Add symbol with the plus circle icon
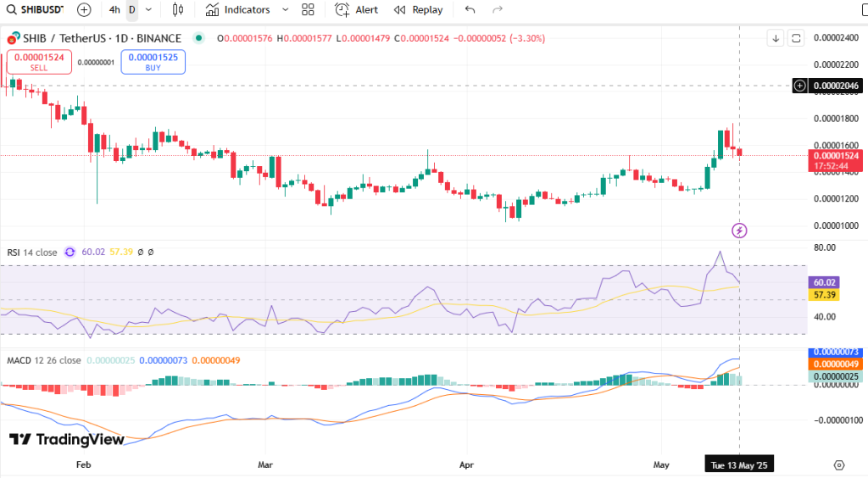Image resolution: width=868 pixels, height=478 pixels. 84,9
